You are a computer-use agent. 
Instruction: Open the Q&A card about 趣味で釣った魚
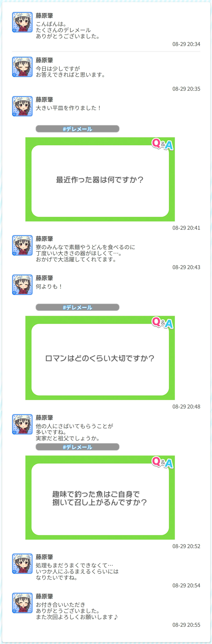[100, 497]
